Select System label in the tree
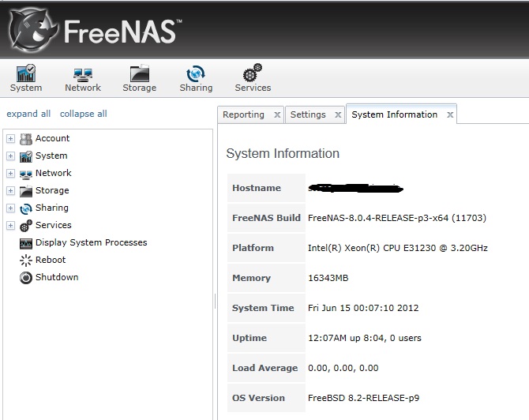The image size is (529, 420). 51,156
